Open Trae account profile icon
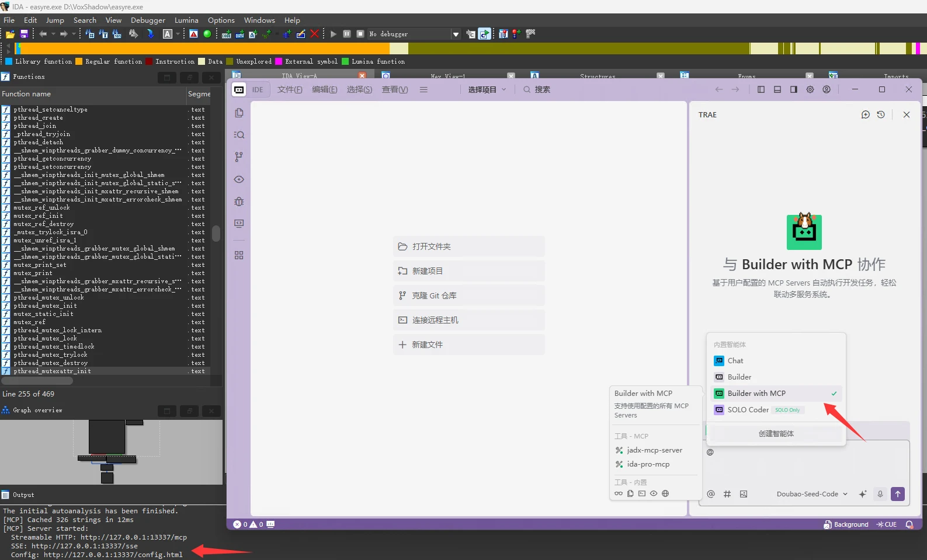 click(x=826, y=89)
